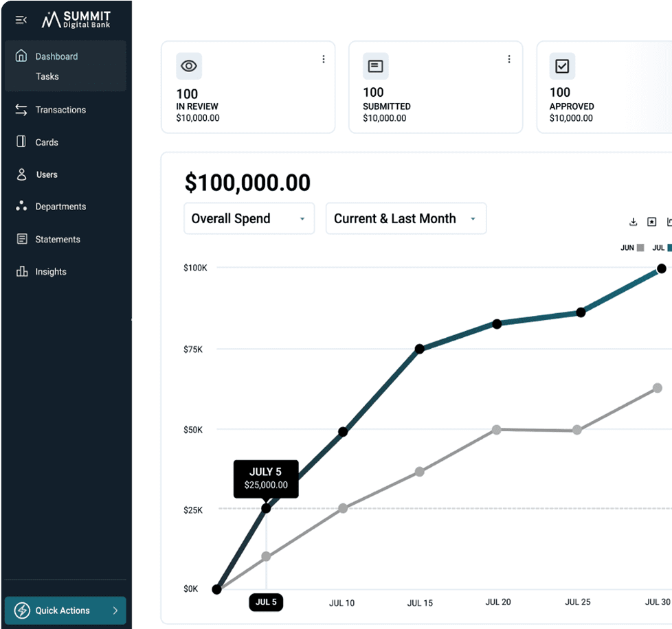The width and height of the screenshot is (672, 629).
Task: Click the Insights bar chart icon
Action: pos(22,271)
